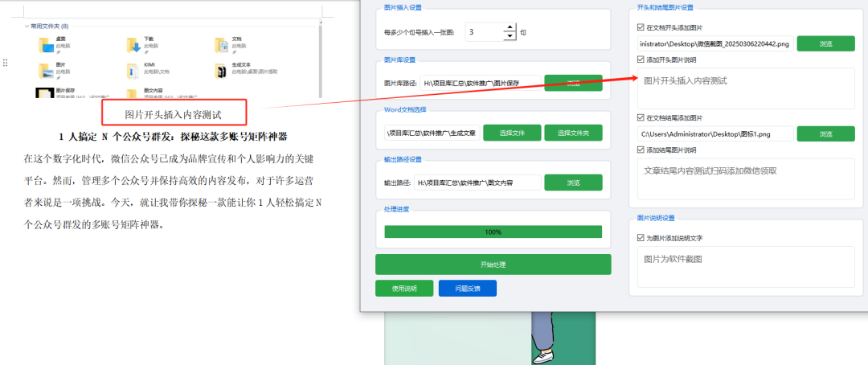Start processing with 开始处理

[x=493, y=265]
